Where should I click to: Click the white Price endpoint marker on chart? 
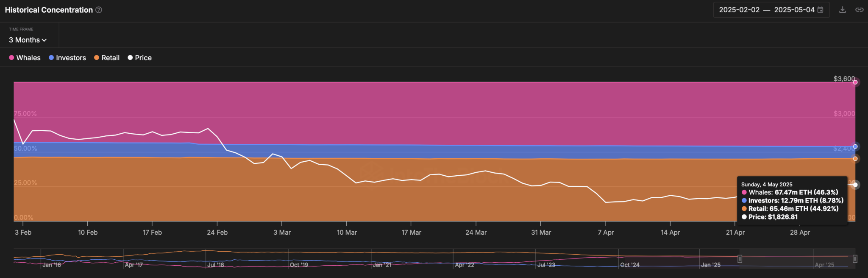[x=855, y=185]
